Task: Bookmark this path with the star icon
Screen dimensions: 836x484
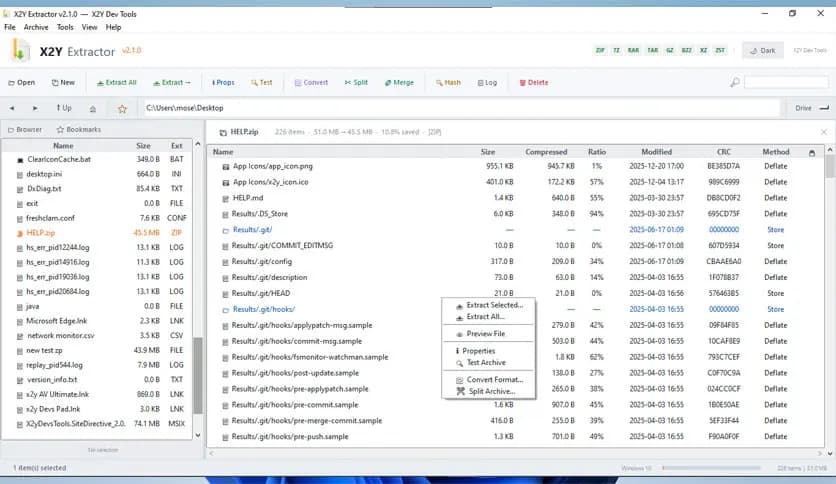Action: [x=122, y=109]
